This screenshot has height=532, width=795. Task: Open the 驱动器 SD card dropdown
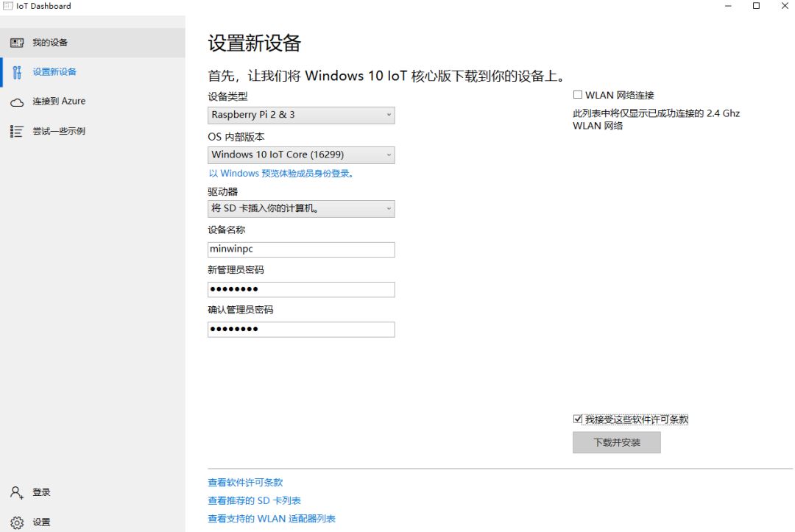click(x=301, y=209)
